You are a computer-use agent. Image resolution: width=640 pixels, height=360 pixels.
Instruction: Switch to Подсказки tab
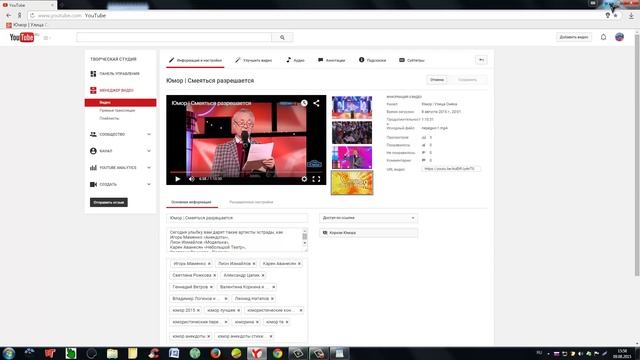(372, 60)
